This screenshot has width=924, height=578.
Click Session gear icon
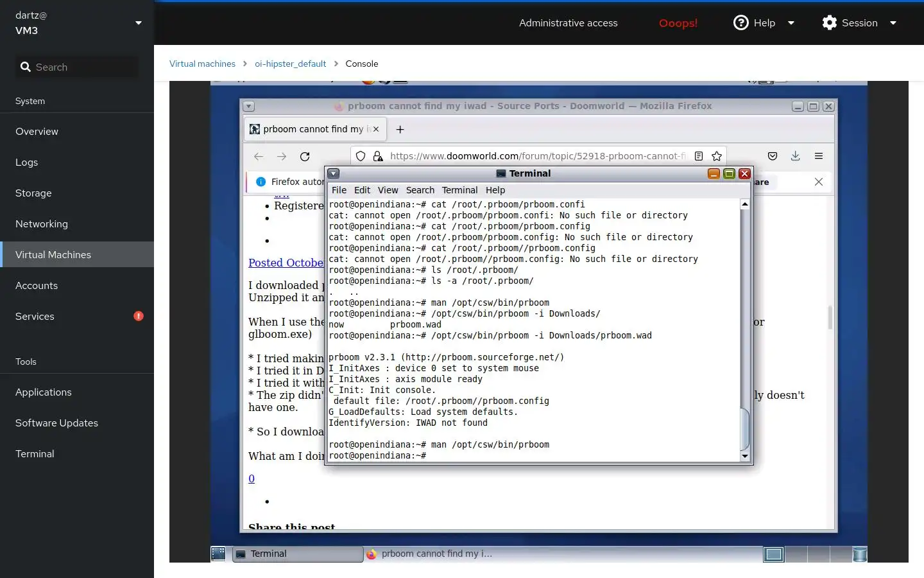(x=830, y=22)
